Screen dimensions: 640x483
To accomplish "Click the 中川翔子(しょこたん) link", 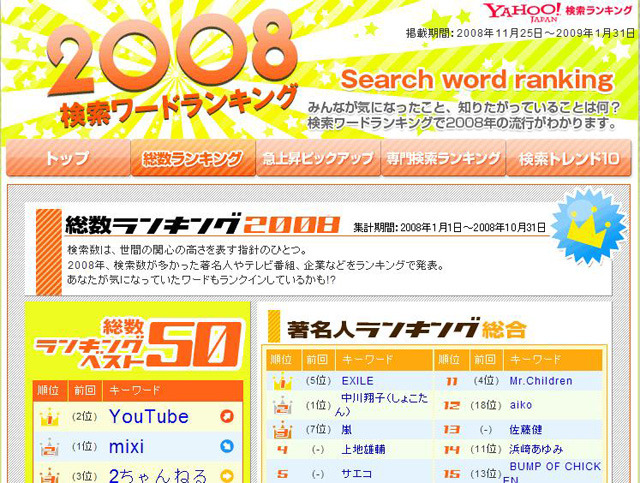I will pyautogui.click(x=381, y=404).
